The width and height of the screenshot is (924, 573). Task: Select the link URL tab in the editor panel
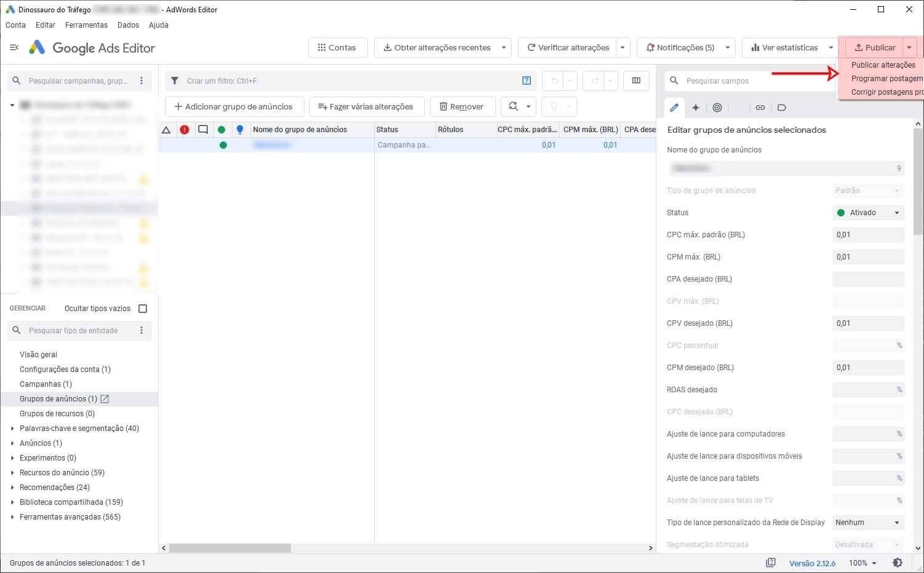760,108
